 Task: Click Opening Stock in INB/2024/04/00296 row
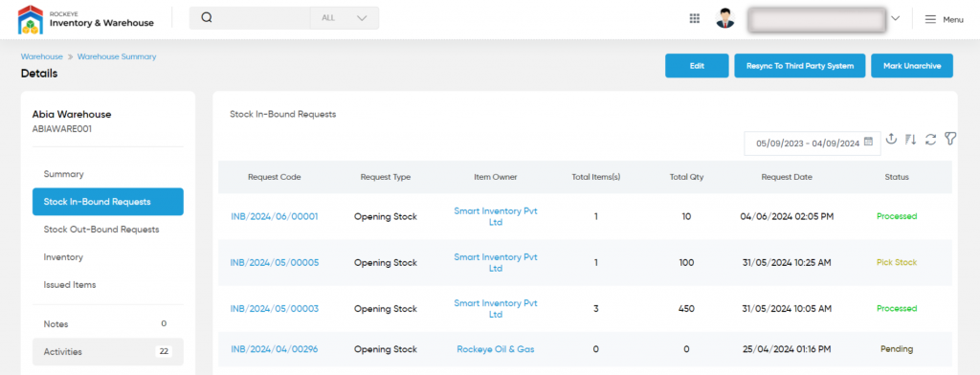[x=386, y=349]
